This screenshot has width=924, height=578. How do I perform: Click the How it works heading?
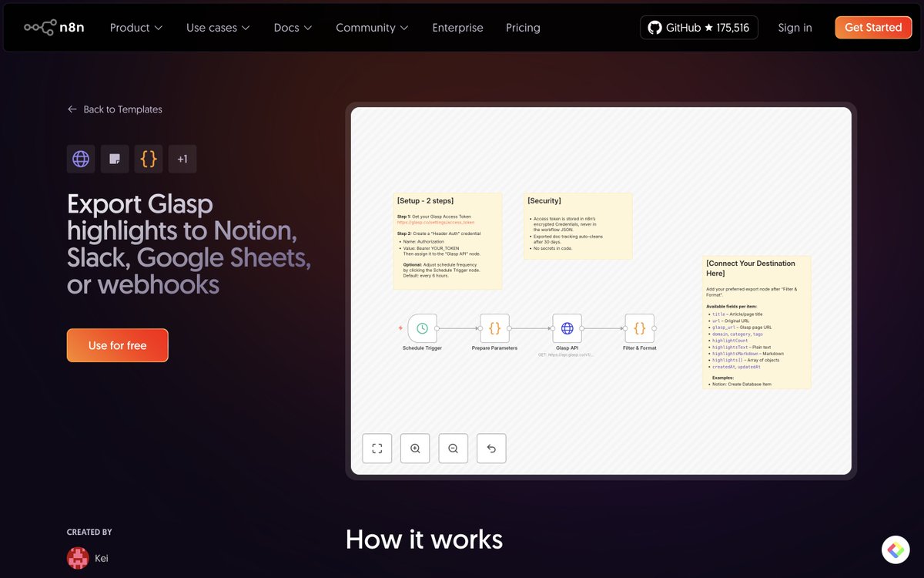pos(424,539)
